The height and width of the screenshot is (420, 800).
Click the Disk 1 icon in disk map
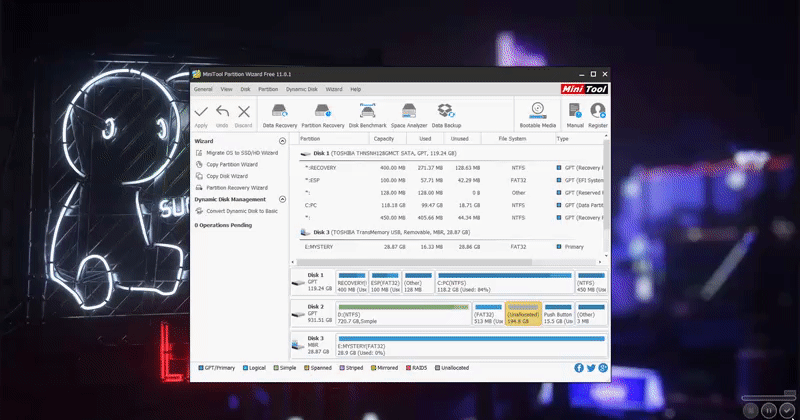298,282
